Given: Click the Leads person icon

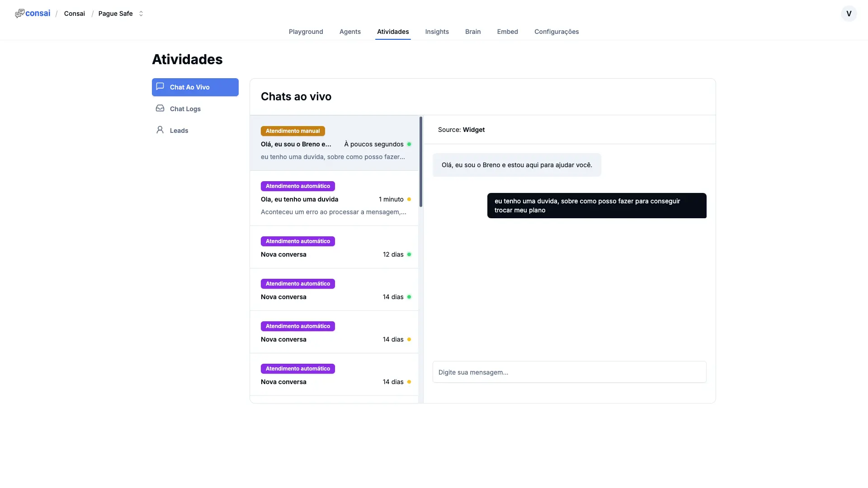Looking at the screenshot, I should point(160,130).
